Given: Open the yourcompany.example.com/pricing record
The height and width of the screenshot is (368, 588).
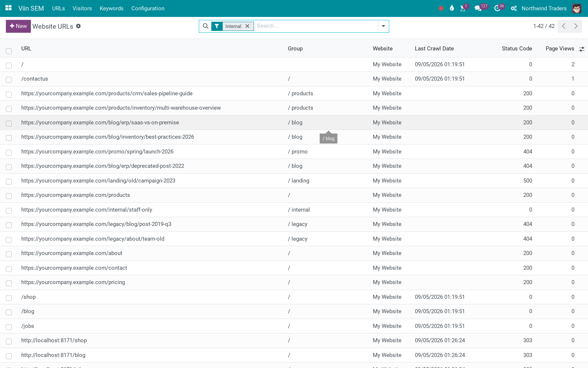Looking at the screenshot, I should click(x=73, y=282).
